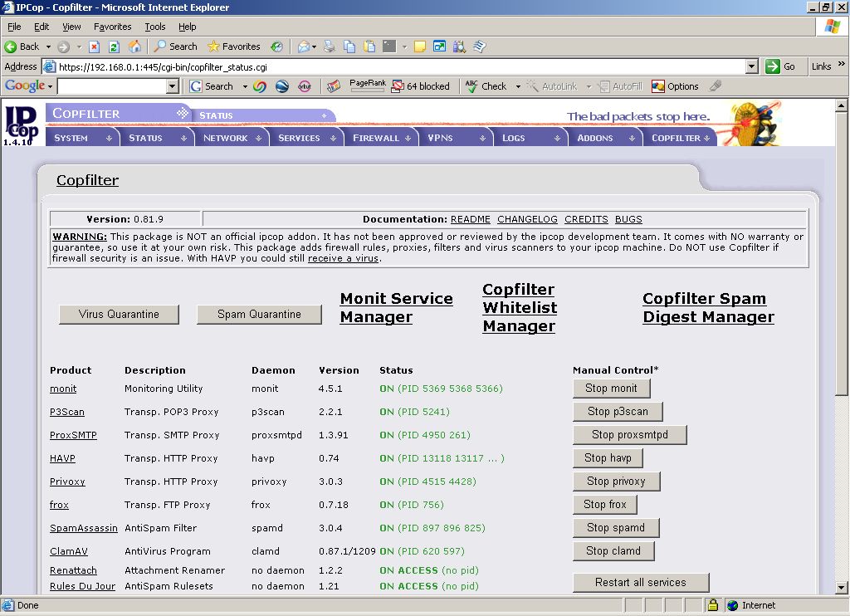Open the IE Search pane magnifier button
This screenshot has width=850, height=616.
coord(175,46)
